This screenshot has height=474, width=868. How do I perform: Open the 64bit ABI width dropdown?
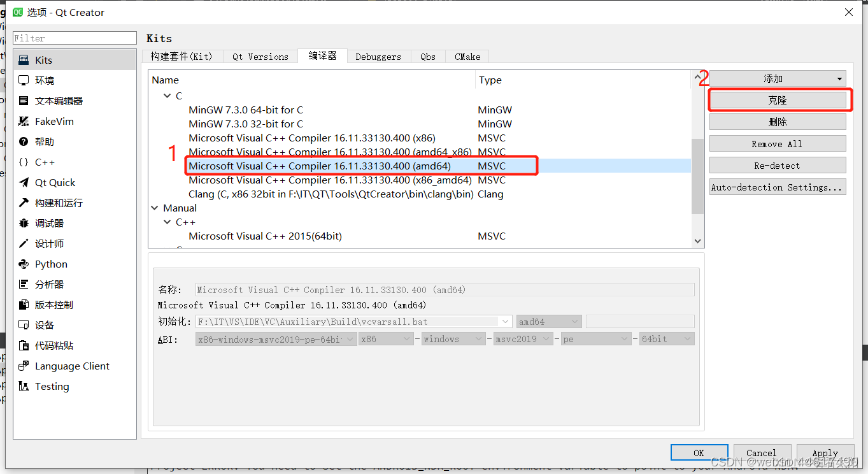[667, 339]
